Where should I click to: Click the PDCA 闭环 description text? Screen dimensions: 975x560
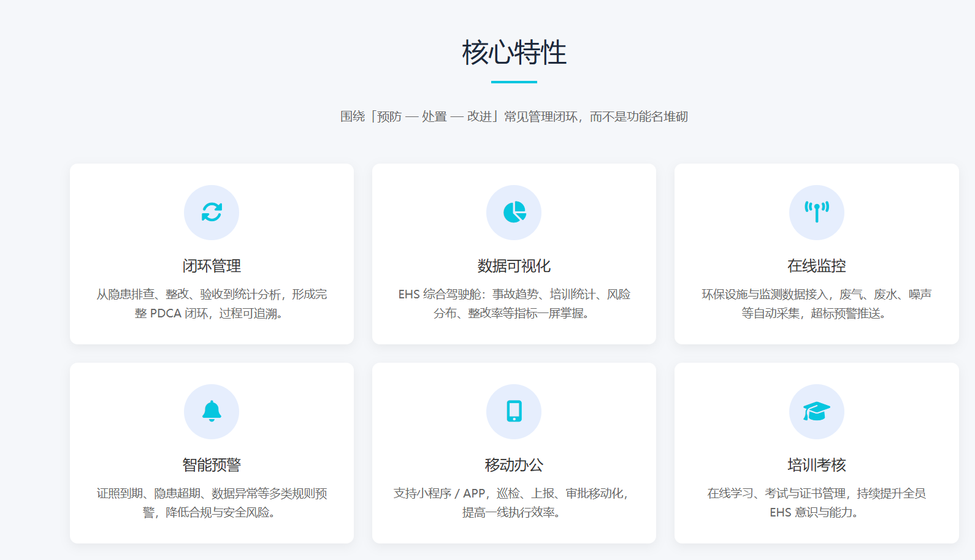[x=212, y=304]
